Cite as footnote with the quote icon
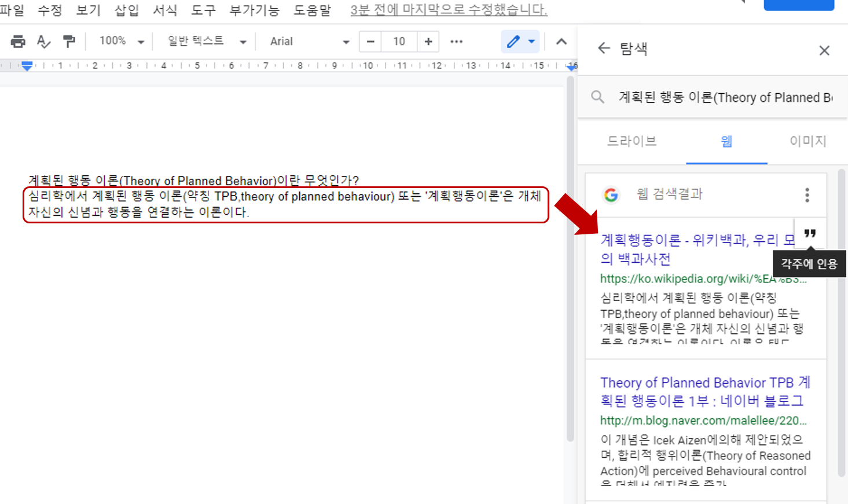Image resolution: width=848 pixels, height=504 pixels. [810, 234]
